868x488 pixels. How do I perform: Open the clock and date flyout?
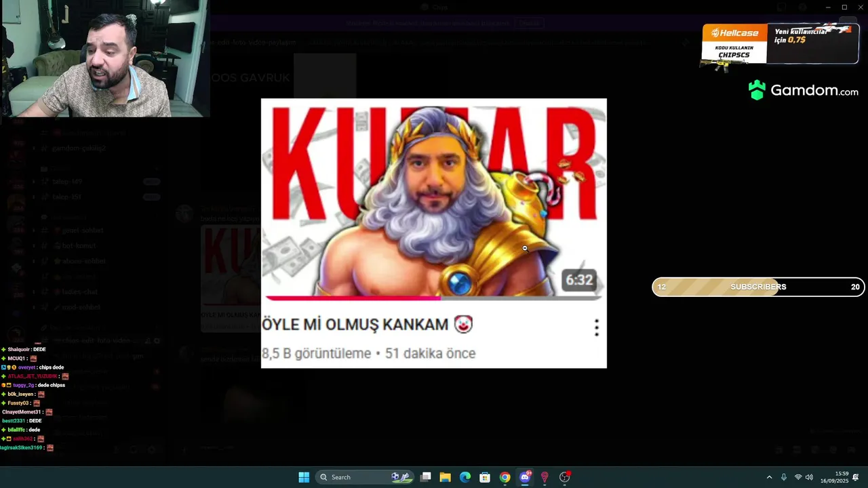(x=835, y=477)
